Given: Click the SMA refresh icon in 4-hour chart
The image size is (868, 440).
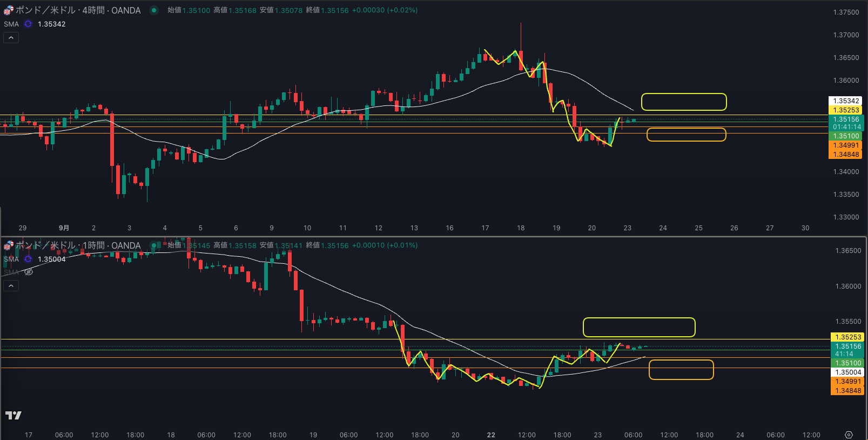Looking at the screenshot, I should pyautogui.click(x=28, y=24).
